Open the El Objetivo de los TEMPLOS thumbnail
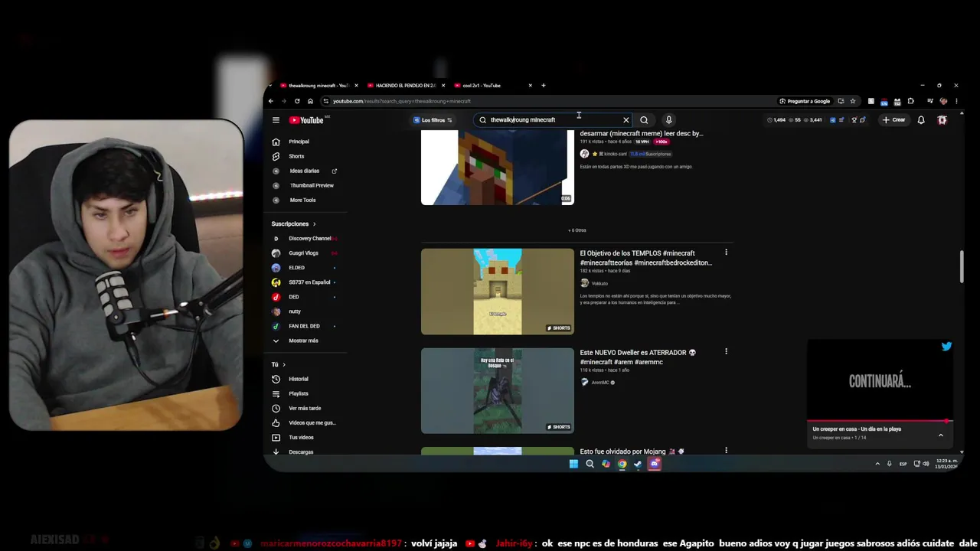 (x=497, y=292)
